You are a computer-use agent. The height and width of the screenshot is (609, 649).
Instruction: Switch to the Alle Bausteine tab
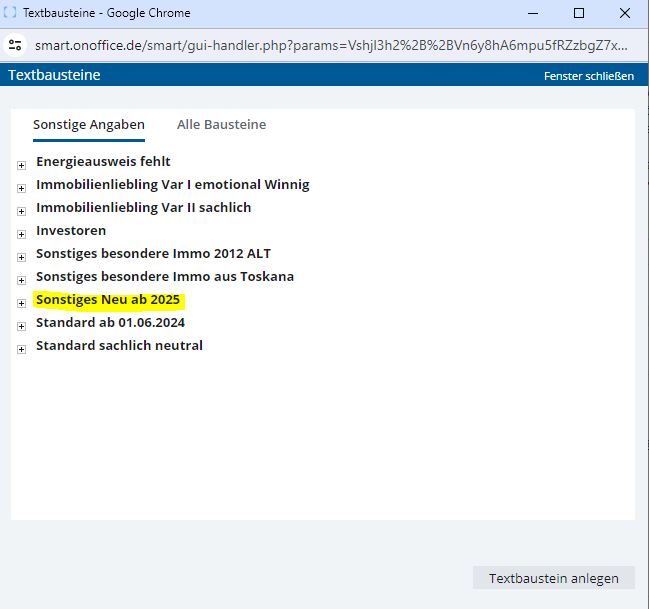pos(221,125)
